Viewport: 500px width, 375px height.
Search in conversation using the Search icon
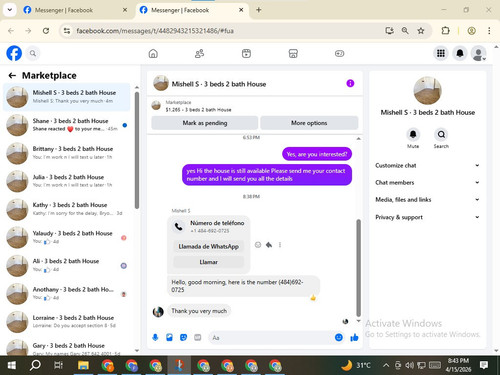441,135
